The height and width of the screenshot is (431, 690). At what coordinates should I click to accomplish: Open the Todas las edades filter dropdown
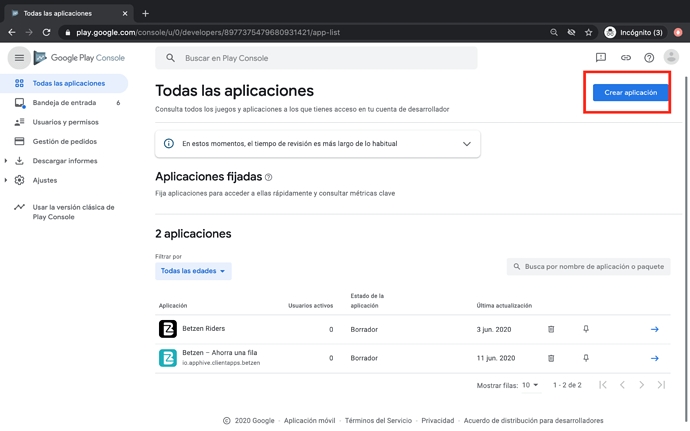pyautogui.click(x=193, y=271)
